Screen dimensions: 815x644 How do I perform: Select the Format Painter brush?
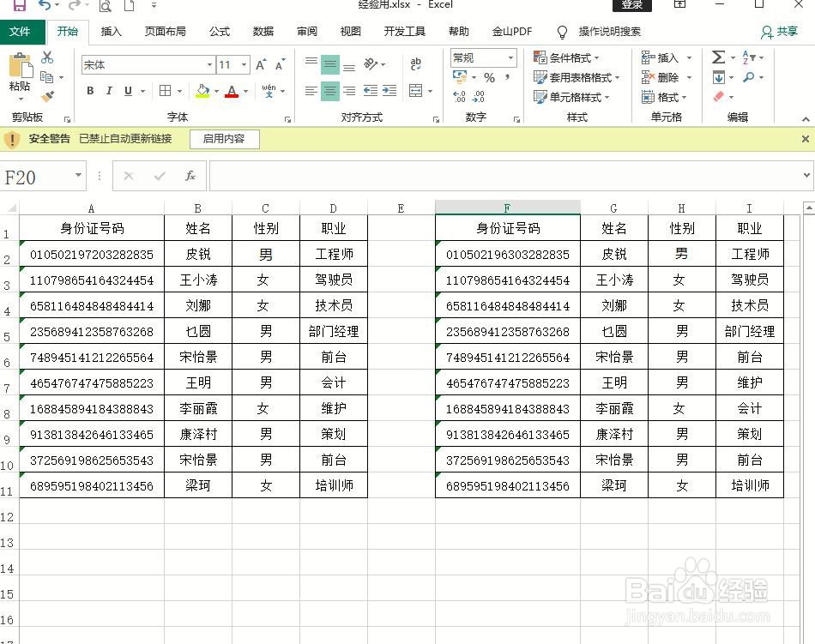coord(47,96)
